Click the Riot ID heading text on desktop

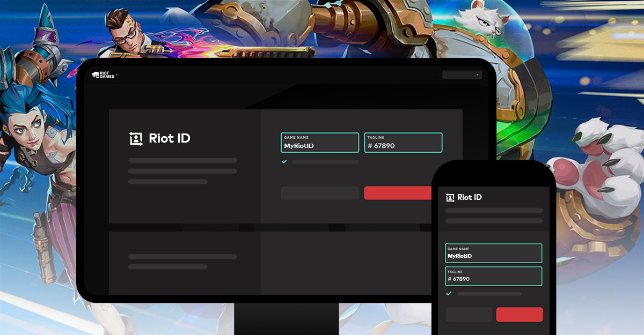click(170, 138)
